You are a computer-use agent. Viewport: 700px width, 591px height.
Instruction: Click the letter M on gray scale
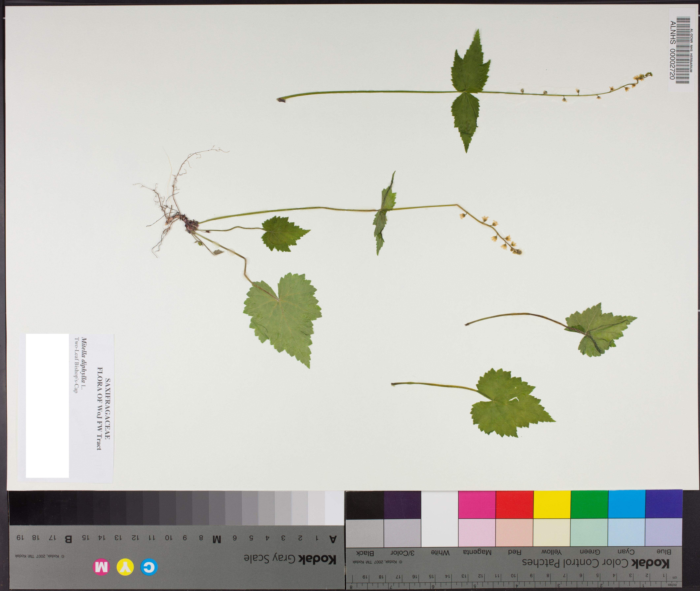(x=217, y=539)
